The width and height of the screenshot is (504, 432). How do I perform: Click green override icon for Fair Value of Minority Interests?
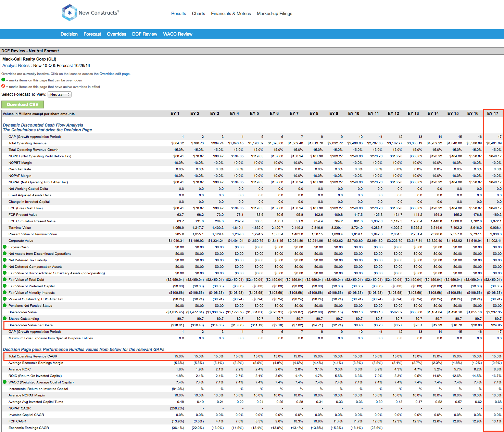point(5,292)
